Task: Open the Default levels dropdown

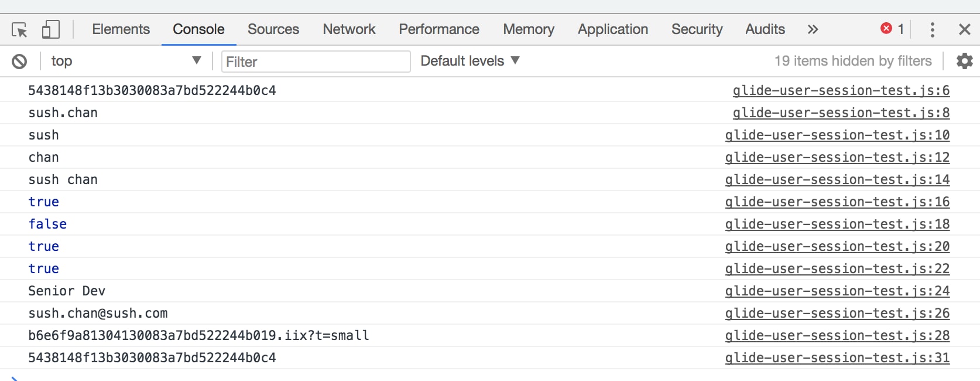Action: [470, 61]
